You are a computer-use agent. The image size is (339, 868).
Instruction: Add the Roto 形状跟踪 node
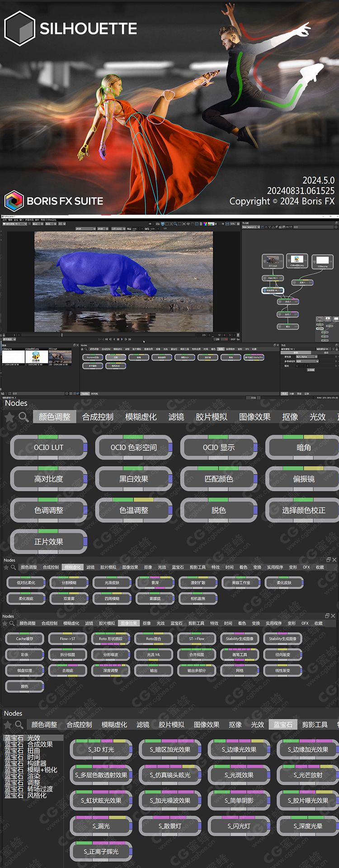click(111, 639)
